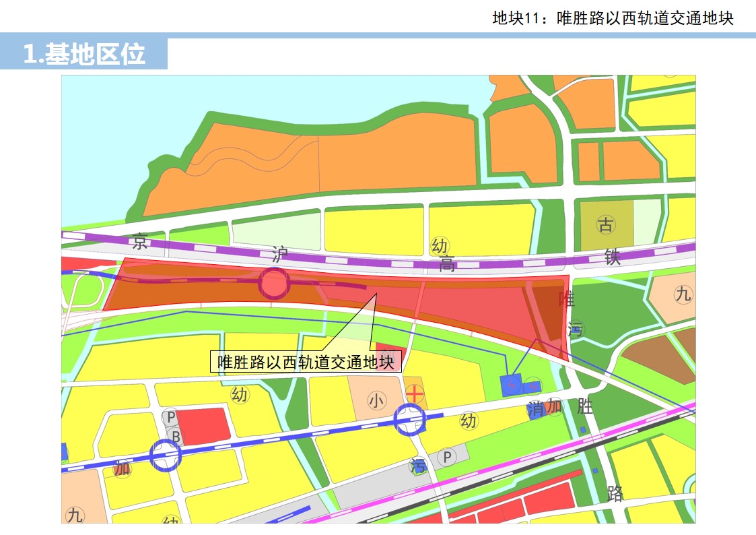Select the 古 heritage site marker
Image resolution: width=756 pixels, height=535 pixels.
[x=606, y=225]
